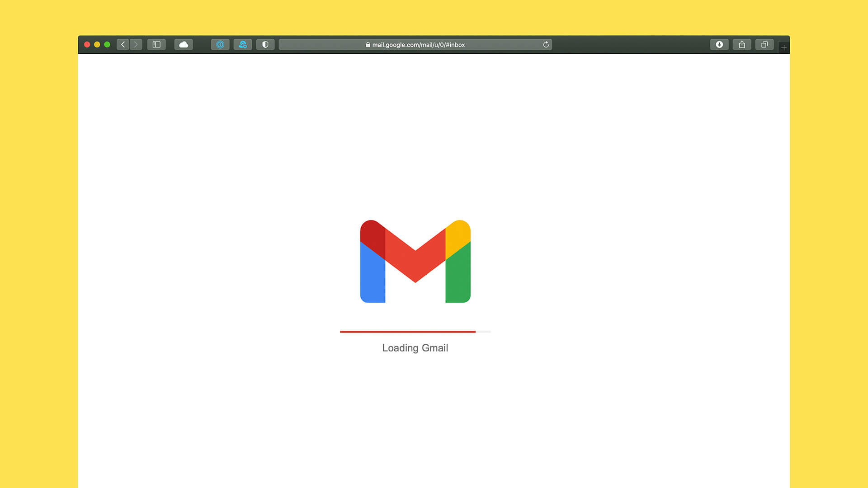Open the iCloud Tabs cloud icon
The width and height of the screenshot is (868, 488).
pyautogui.click(x=183, y=44)
